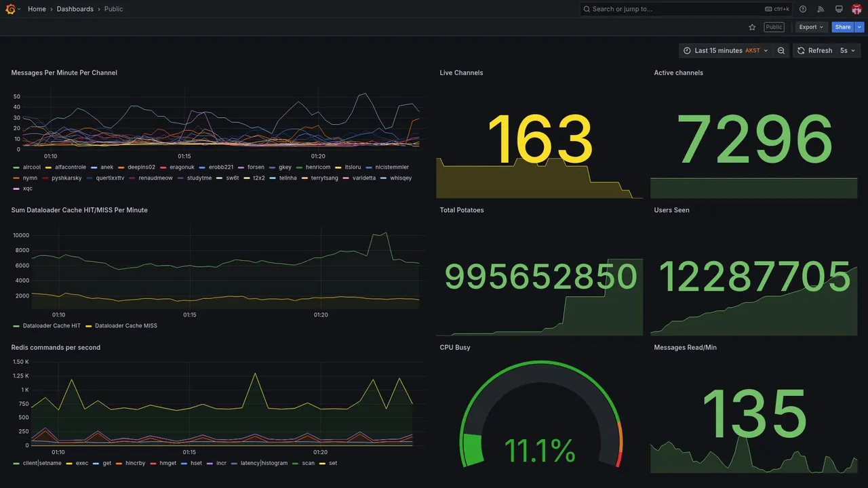Toggle Dataloader Cache HIT series
Viewport: 868px width, 488px height.
click(x=52, y=325)
